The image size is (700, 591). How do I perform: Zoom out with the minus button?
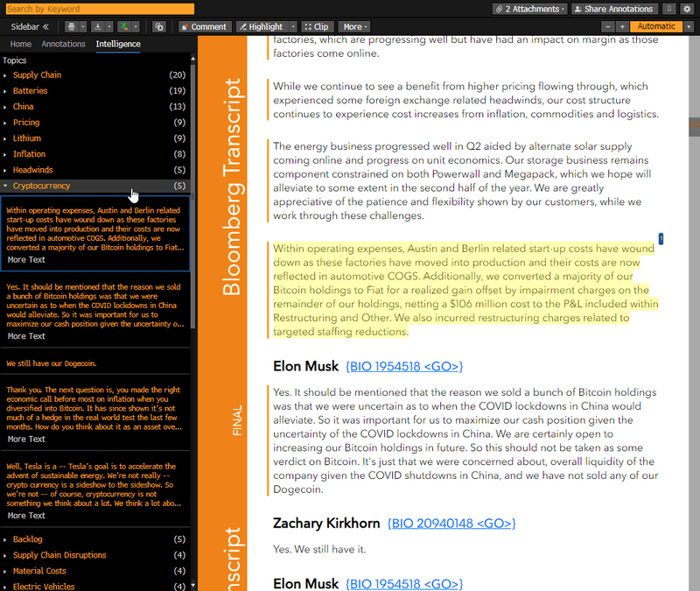click(x=609, y=27)
